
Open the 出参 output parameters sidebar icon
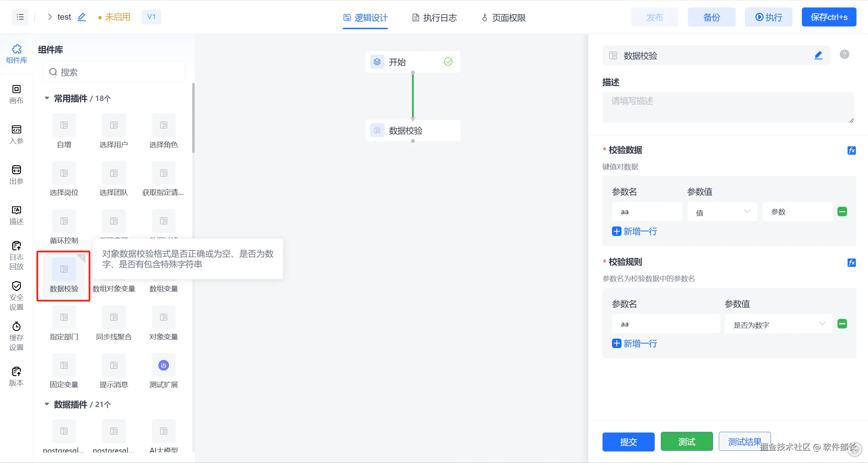point(16,175)
